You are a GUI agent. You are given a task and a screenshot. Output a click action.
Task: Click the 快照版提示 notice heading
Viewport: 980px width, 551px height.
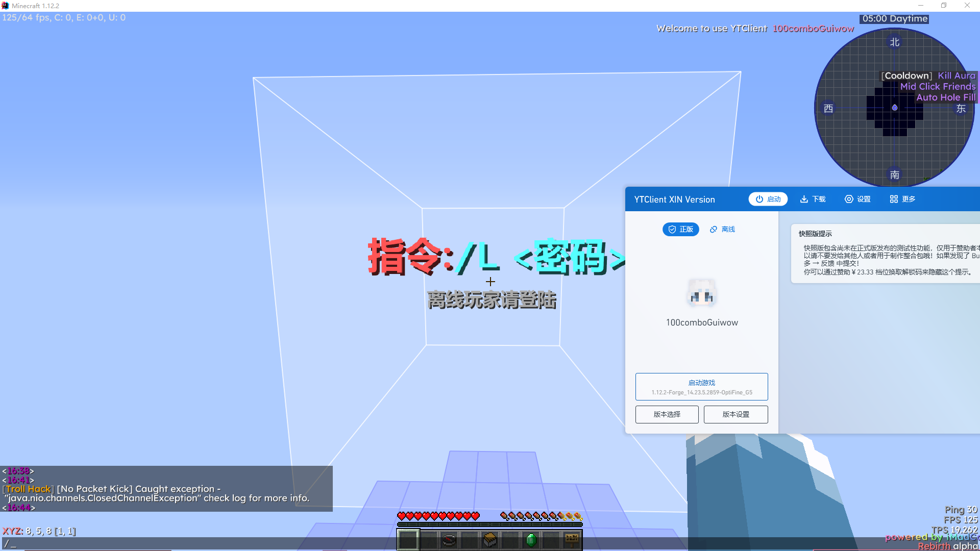[x=815, y=234]
